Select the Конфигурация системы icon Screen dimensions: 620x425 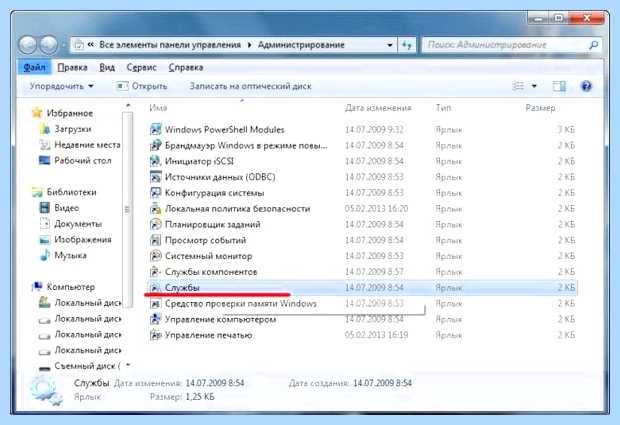tap(155, 193)
